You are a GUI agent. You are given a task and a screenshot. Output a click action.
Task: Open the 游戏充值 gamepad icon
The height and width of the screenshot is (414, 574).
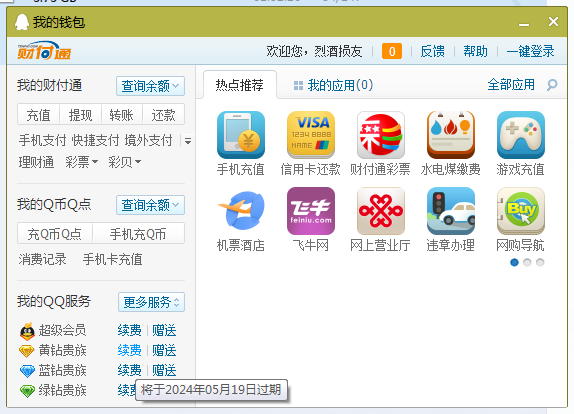click(x=521, y=135)
